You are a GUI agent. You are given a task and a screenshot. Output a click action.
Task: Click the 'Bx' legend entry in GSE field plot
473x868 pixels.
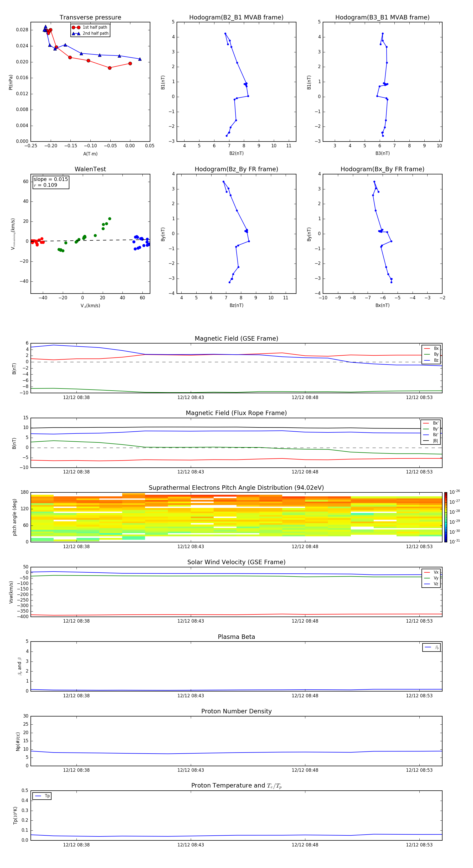click(431, 349)
